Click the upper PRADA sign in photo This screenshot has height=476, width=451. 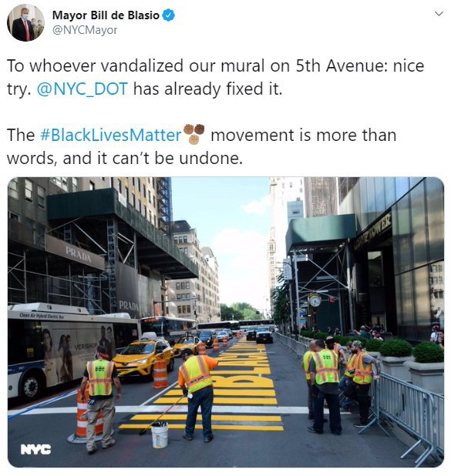(79, 254)
